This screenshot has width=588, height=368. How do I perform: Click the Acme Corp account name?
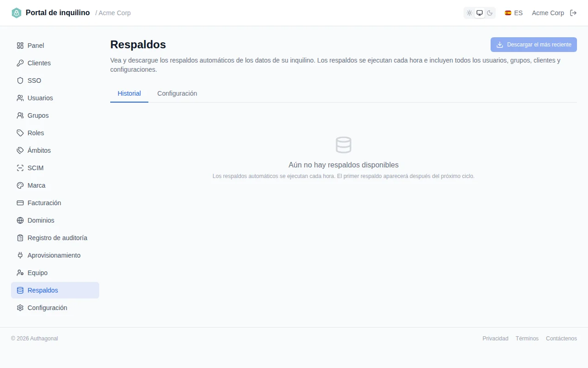(548, 13)
